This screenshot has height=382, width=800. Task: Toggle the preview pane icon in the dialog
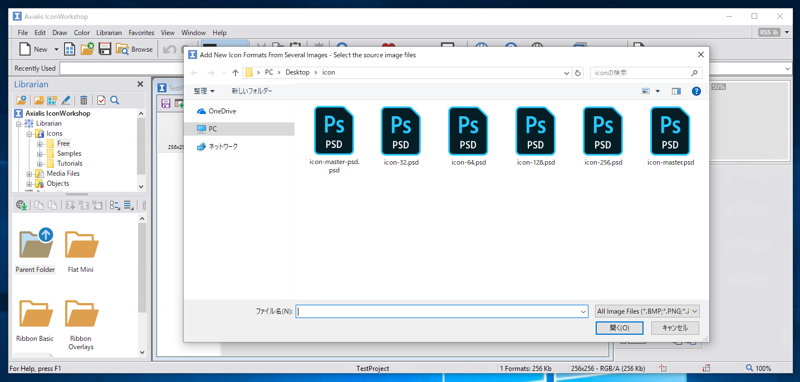point(677,91)
